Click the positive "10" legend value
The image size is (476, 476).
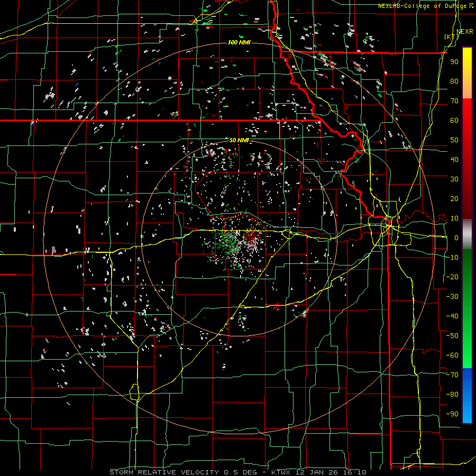[454, 218]
